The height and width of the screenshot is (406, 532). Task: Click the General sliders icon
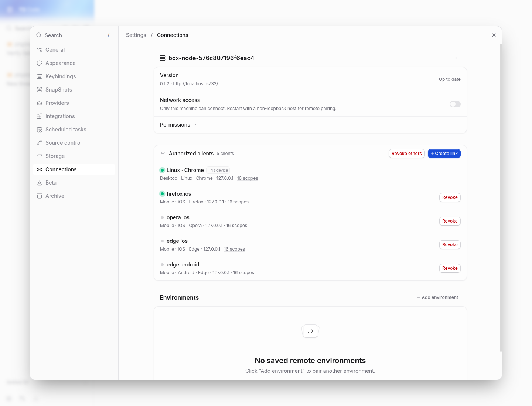point(40,50)
